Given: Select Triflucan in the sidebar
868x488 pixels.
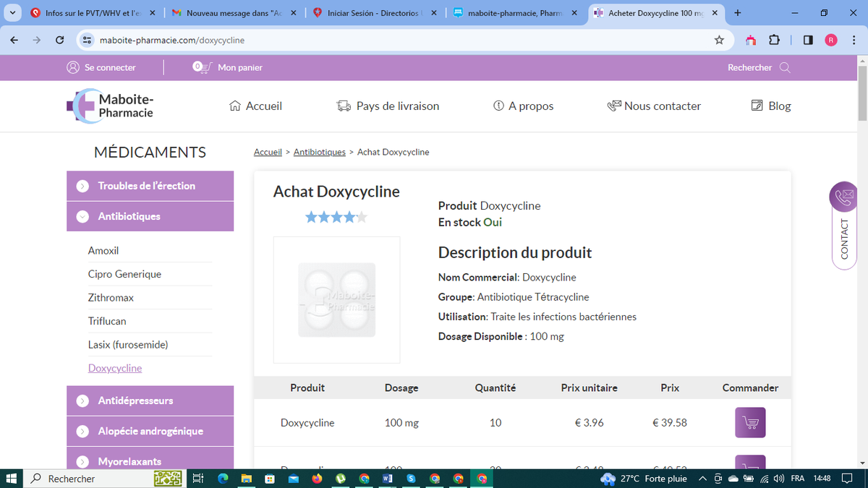Looking at the screenshot, I should (x=107, y=321).
